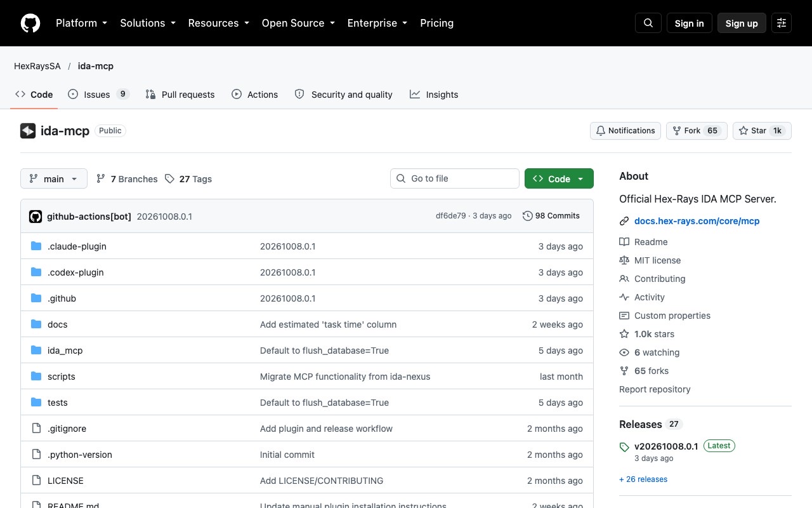Open the ida-mcp breadcrumb link
Image resolution: width=812 pixels, height=508 pixels.
click(96, 66)
